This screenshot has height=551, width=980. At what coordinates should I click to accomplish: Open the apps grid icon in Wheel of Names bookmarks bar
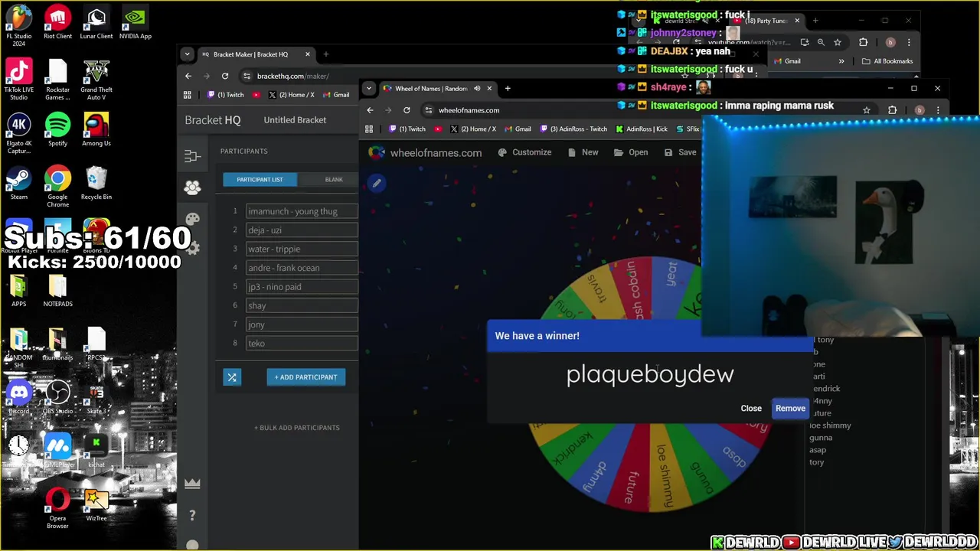(369, 129)
